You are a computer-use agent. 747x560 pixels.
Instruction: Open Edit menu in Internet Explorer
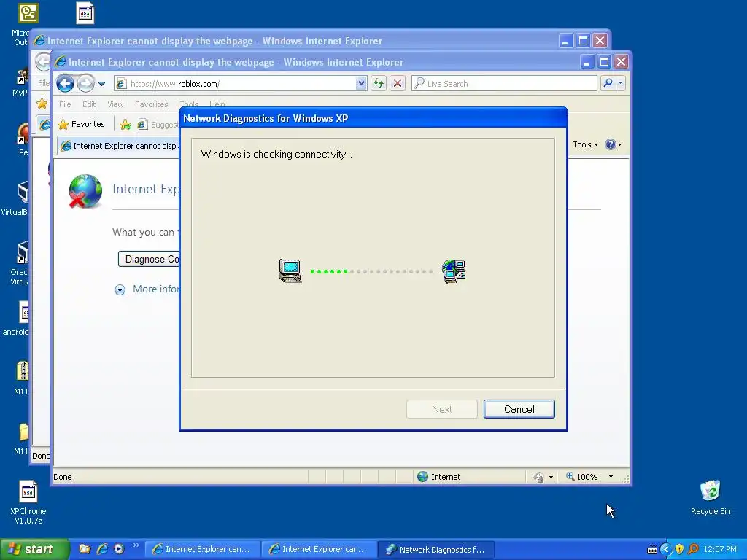[88, 104]
